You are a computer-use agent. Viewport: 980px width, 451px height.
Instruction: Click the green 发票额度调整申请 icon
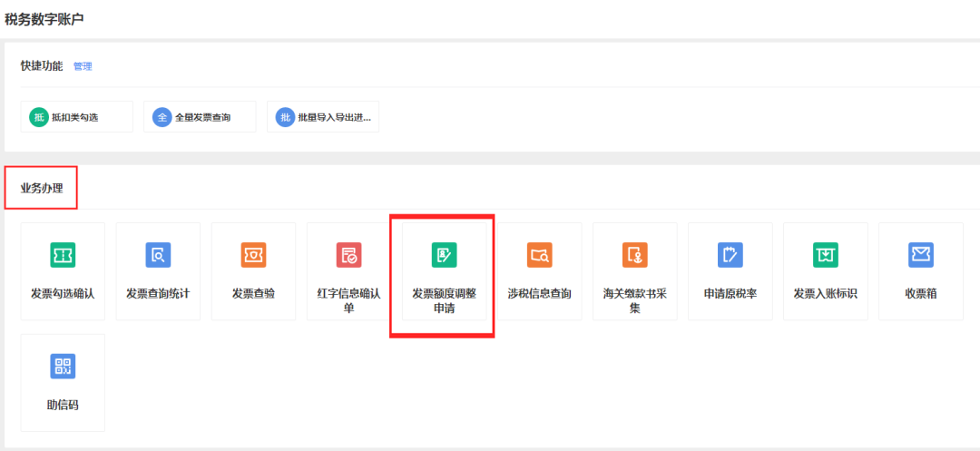(445, 255)
